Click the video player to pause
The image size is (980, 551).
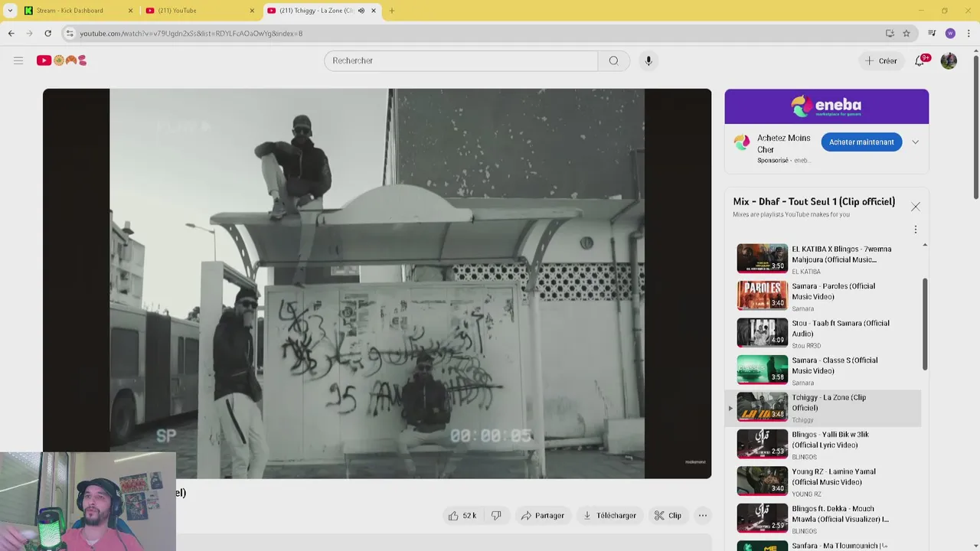pos(377,283)
